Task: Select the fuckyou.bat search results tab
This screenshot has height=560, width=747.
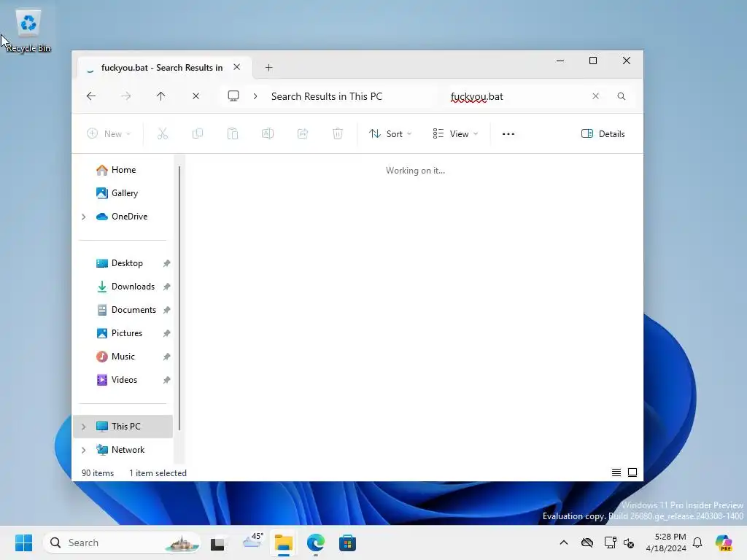Action: pos(161,68)
